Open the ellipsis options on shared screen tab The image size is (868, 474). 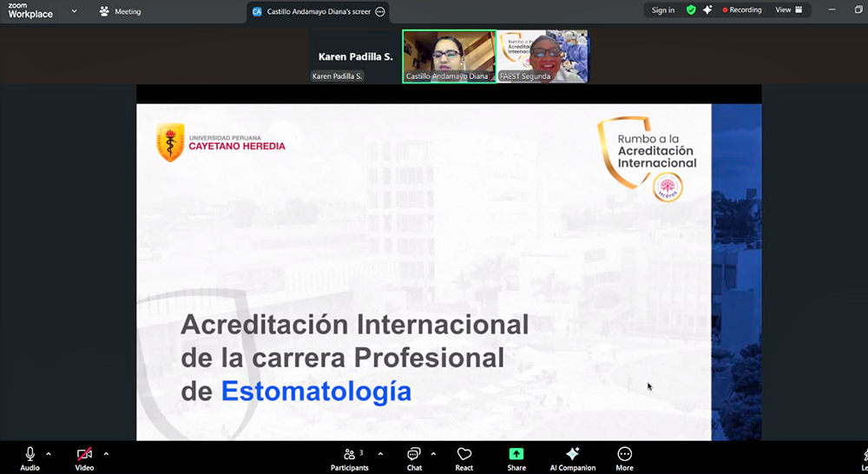tap(380, 11)
